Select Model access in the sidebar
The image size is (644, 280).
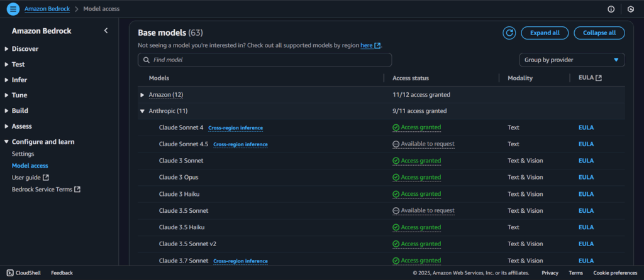click(30, 166)
